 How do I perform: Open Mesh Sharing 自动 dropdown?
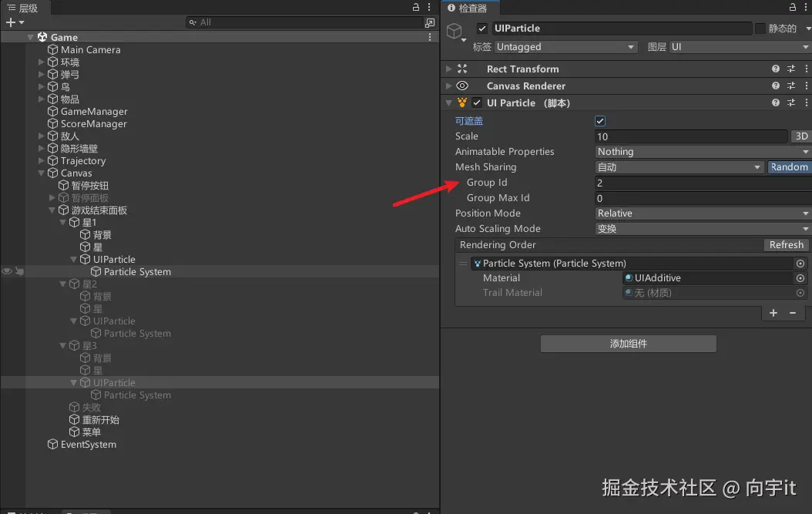pos(679,167)
